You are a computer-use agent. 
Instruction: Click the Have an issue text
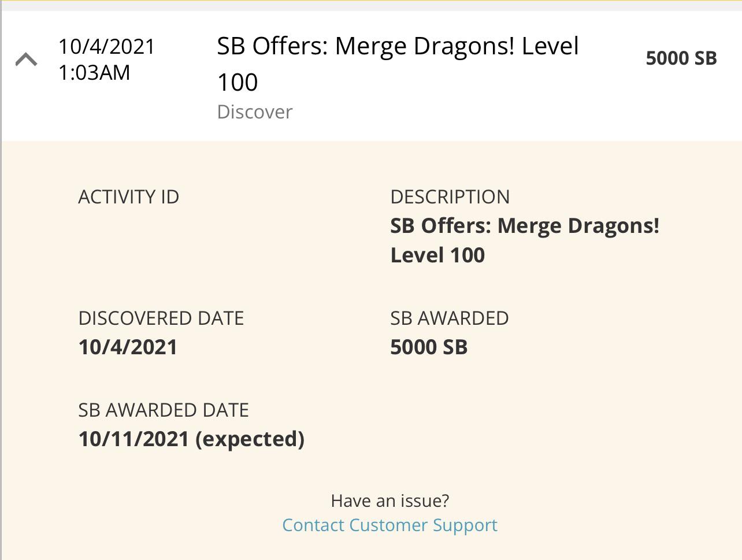389,500
